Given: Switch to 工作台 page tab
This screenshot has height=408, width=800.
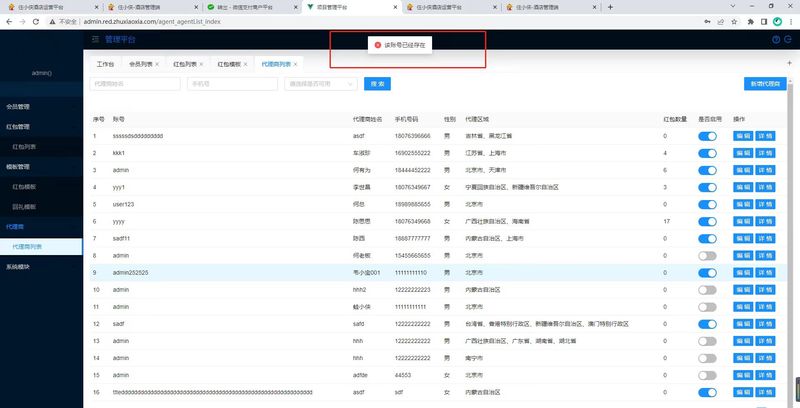Looking at the screenshot, I should click(x=105, y=64).
